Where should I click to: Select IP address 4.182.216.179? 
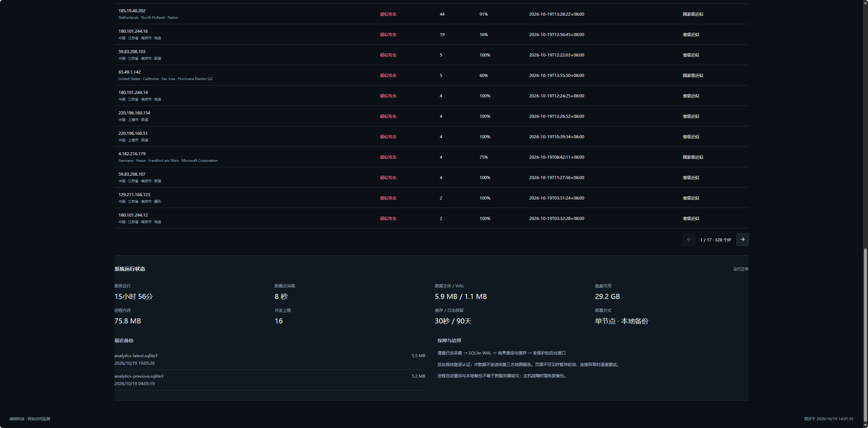[132, 154]
